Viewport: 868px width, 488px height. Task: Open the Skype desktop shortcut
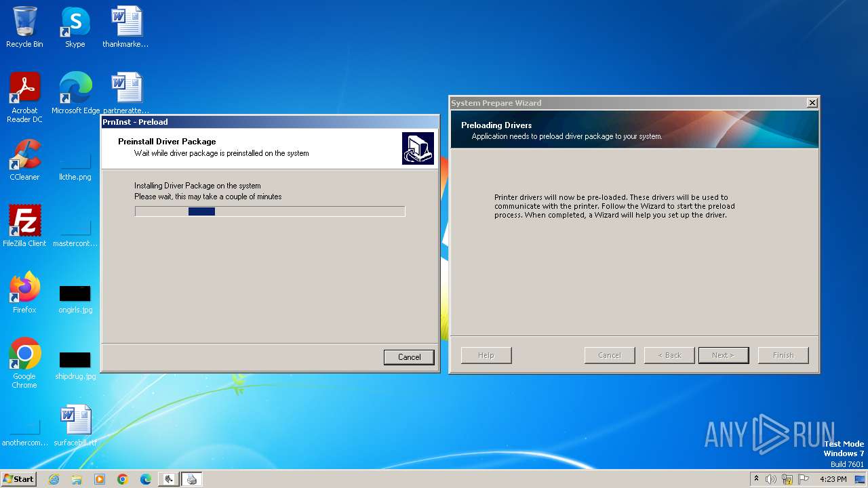pyautogui.click(x=75, y=27)
